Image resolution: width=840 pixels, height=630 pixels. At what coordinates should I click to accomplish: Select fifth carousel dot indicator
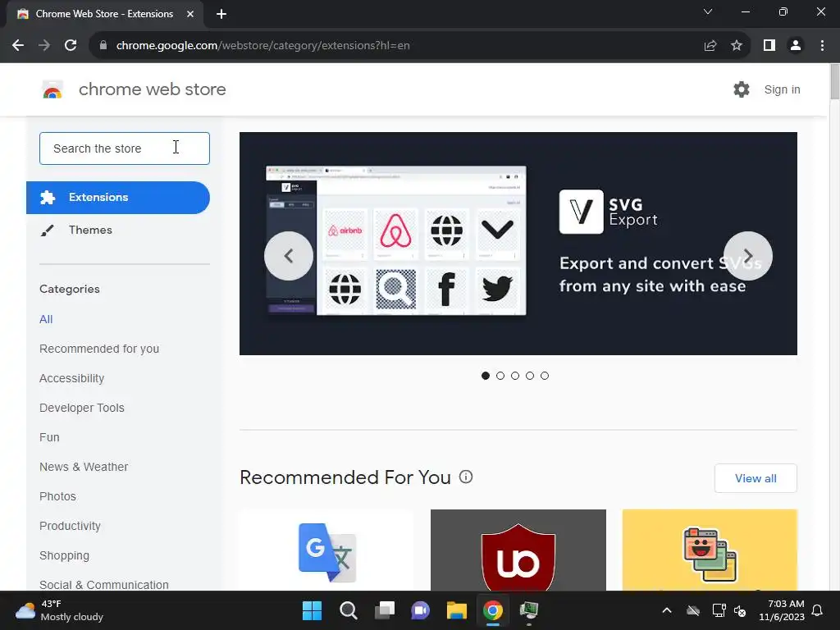(x=545, y=376)
